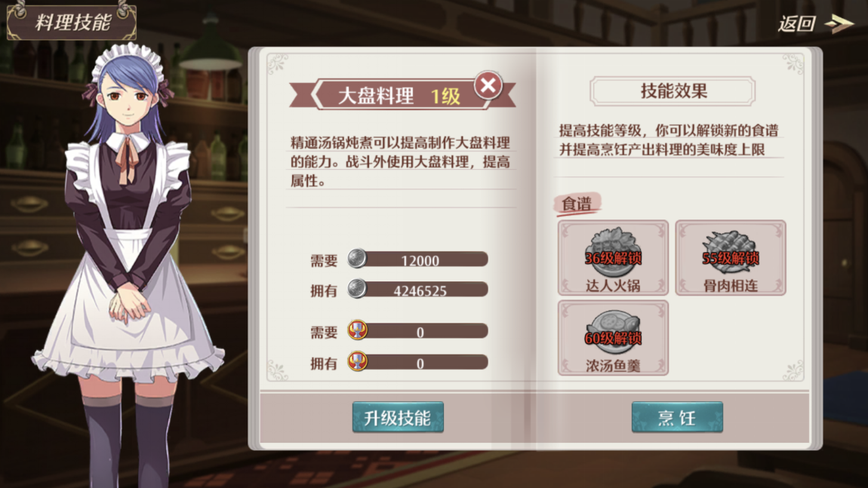
Task: Click the required coin bar showing 12000
Action: coord(418,259)
